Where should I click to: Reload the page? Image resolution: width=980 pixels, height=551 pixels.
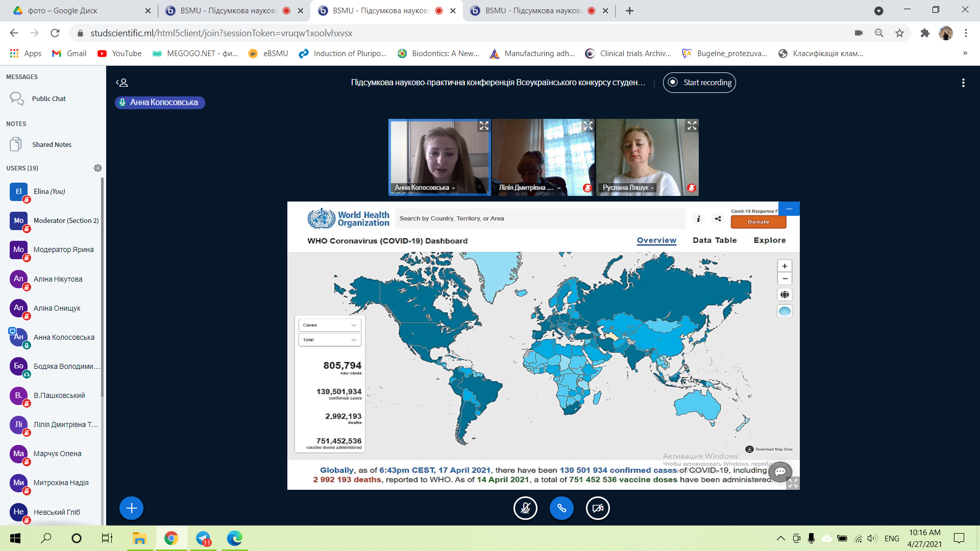(x=55, y=33)
